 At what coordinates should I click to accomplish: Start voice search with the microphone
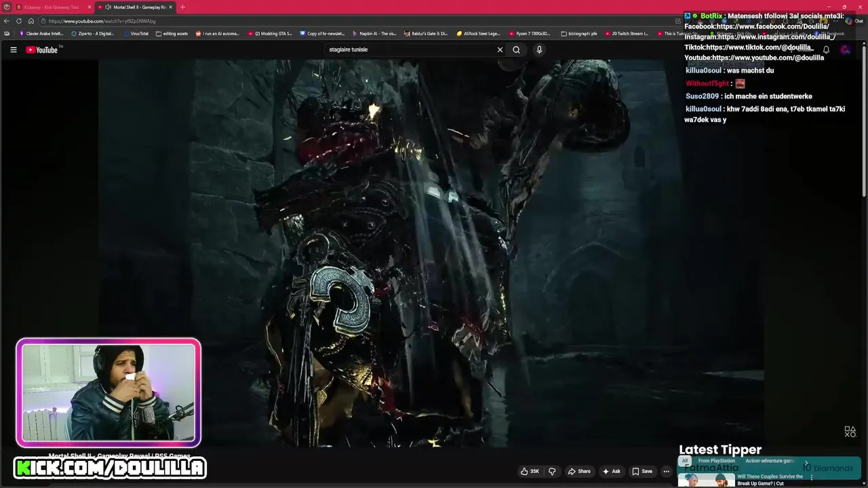(539, 49)
